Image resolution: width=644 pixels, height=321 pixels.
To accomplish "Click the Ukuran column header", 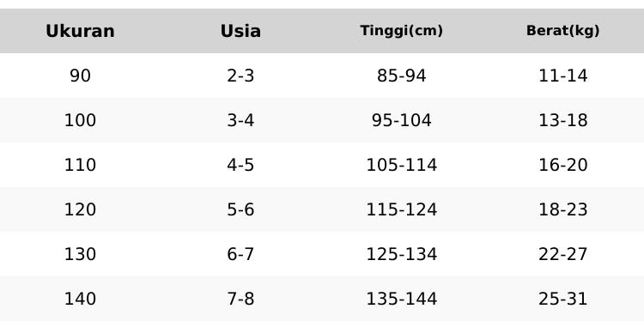I will pos(80,31).
